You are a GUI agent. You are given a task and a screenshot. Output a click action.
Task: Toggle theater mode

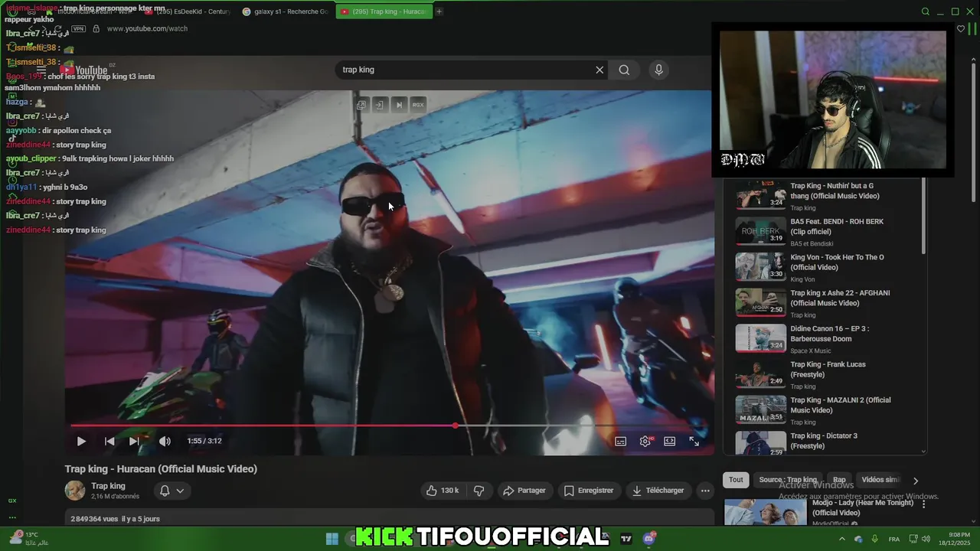pyautogui.click(x=670, y=441)
